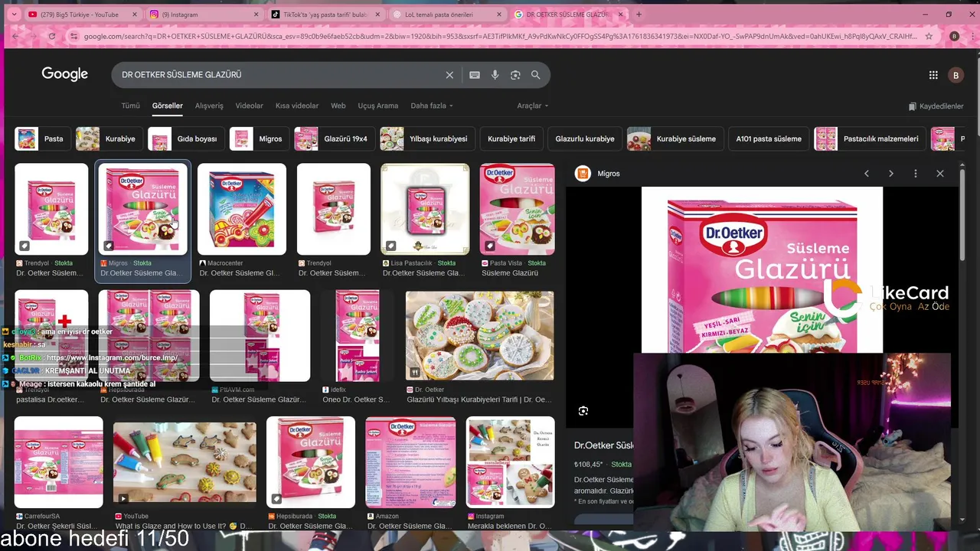The height and width of the screenshot is (551, 980).
Task: Open the Google account avatar
Action: pyautogui.click(x=955, y=75)
